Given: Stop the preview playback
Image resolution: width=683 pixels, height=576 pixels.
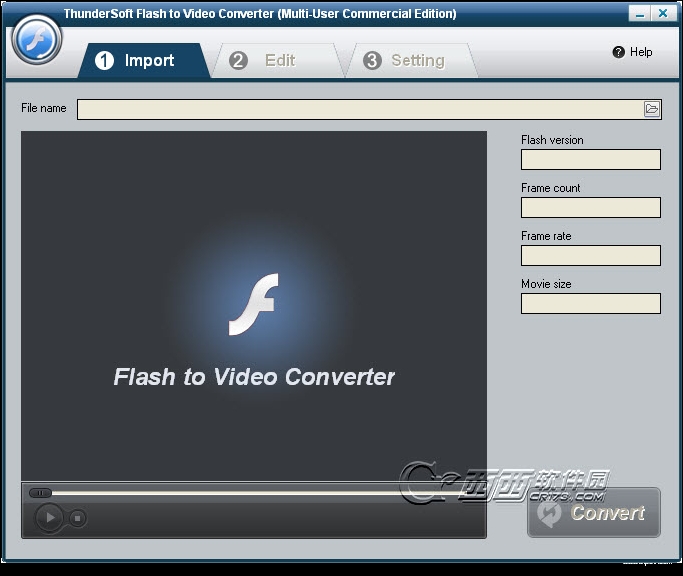Looking at the screenshot, I should point(78,518).
